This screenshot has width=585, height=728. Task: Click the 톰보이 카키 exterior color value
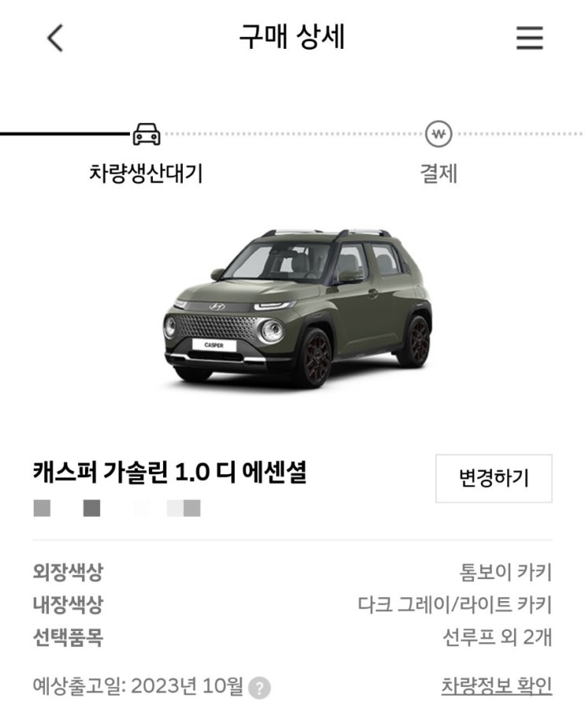point(505,572)
